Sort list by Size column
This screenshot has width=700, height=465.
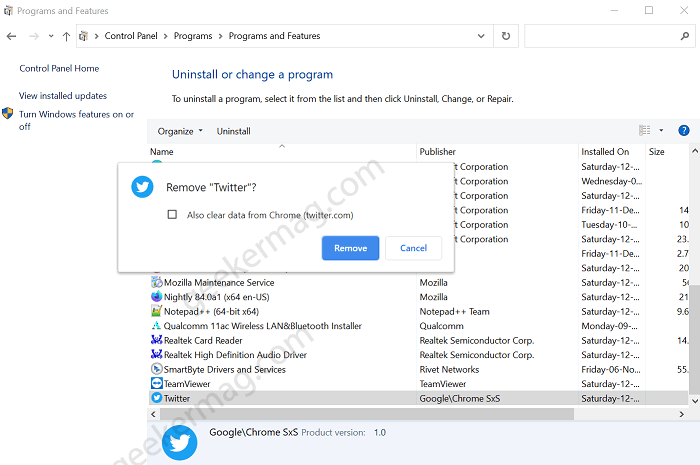coord(667,152)
